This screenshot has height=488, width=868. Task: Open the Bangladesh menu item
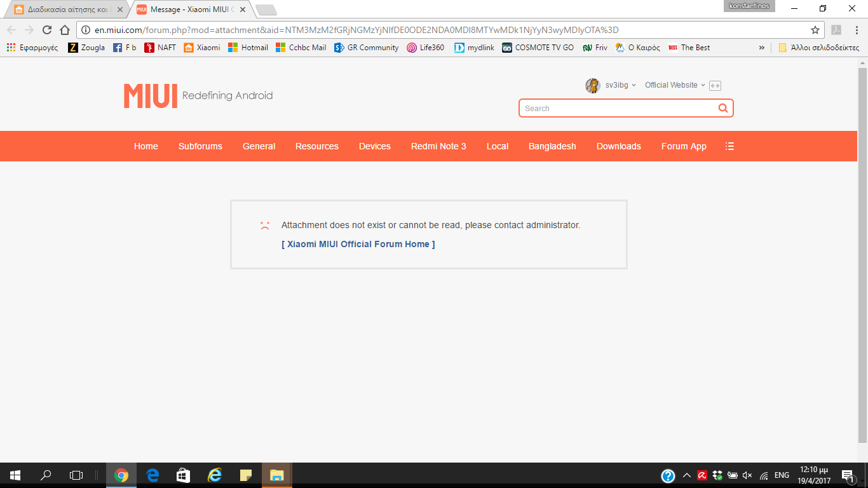pyautogui.click(x=552, y=146)
